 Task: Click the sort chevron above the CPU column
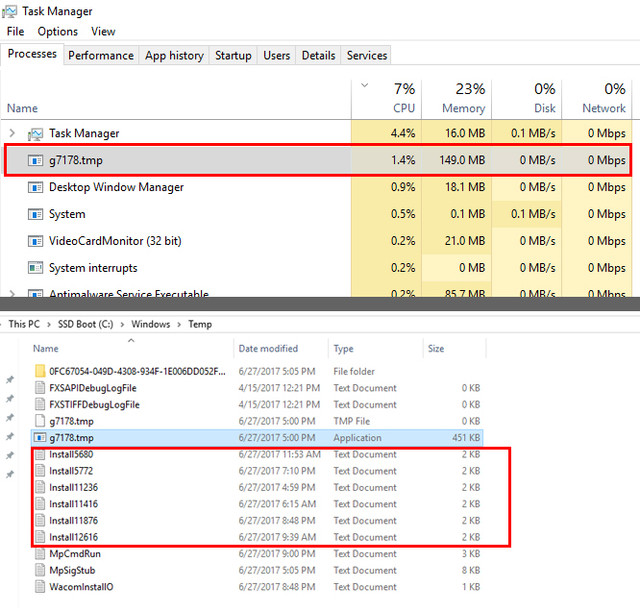click(364, 85)
